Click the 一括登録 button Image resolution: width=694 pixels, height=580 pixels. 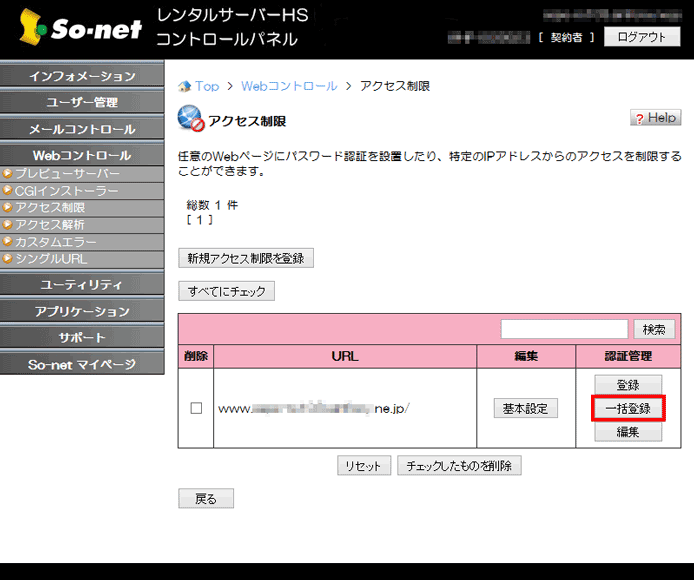(x=627, y=409)
